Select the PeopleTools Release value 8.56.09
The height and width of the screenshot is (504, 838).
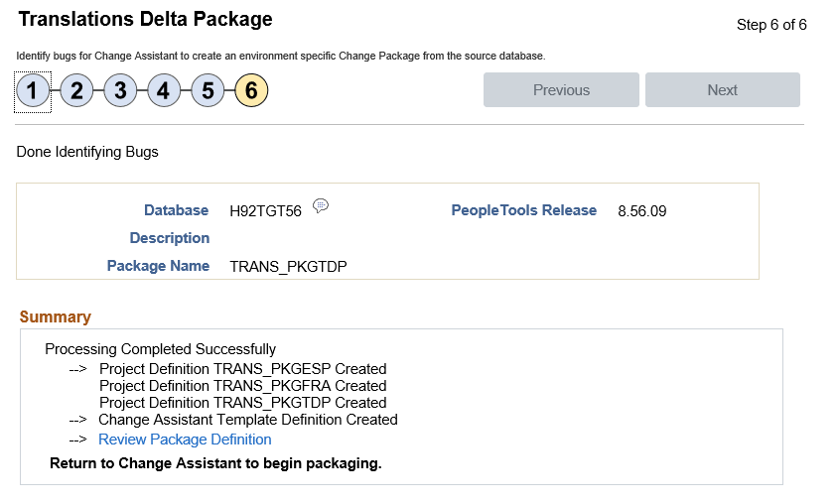coord(641,211)
